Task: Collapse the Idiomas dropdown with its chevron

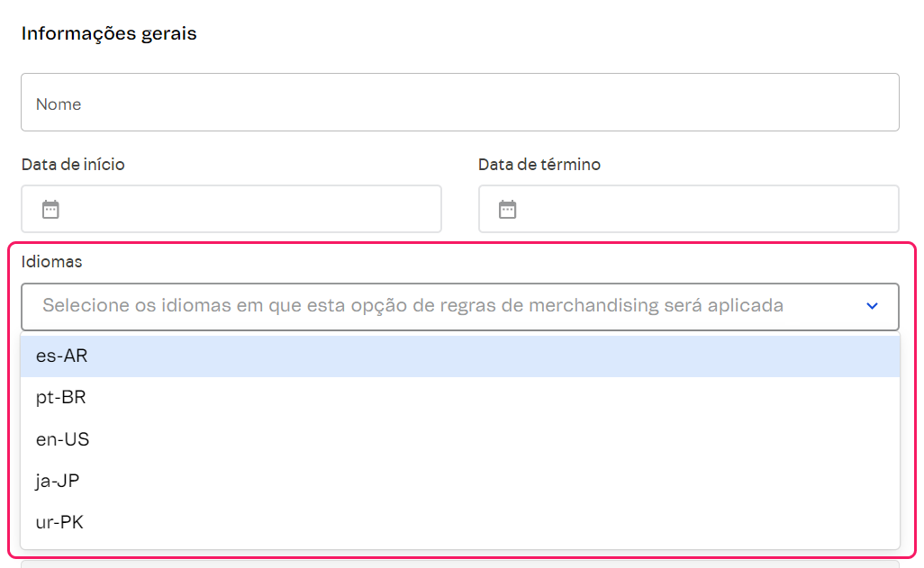Action: (x=872, y=306)
